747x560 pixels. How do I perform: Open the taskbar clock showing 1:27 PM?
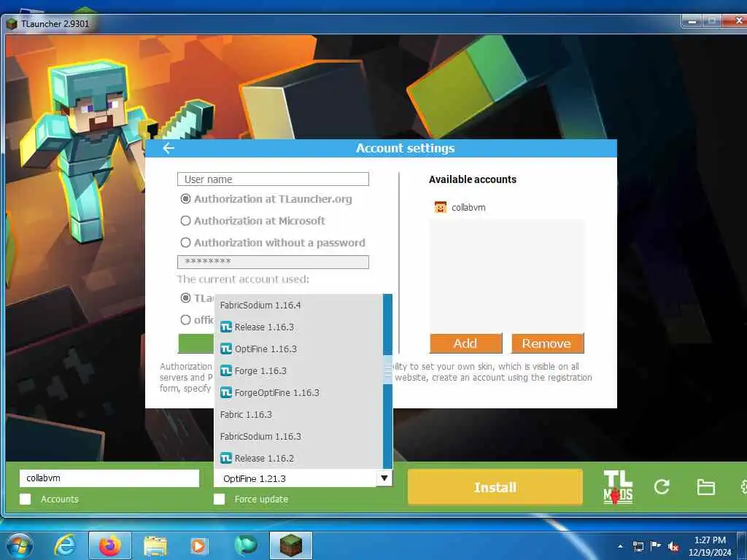pos(709,546)
